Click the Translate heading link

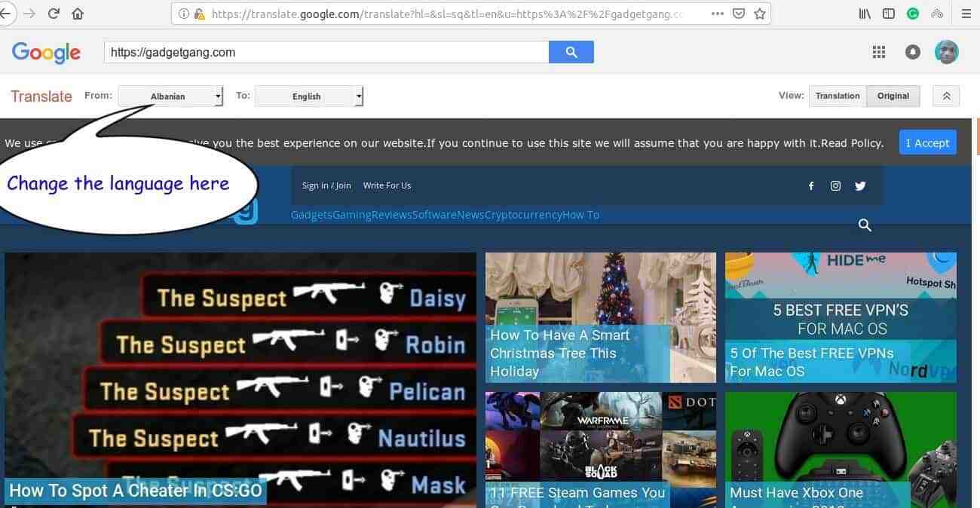41,96
